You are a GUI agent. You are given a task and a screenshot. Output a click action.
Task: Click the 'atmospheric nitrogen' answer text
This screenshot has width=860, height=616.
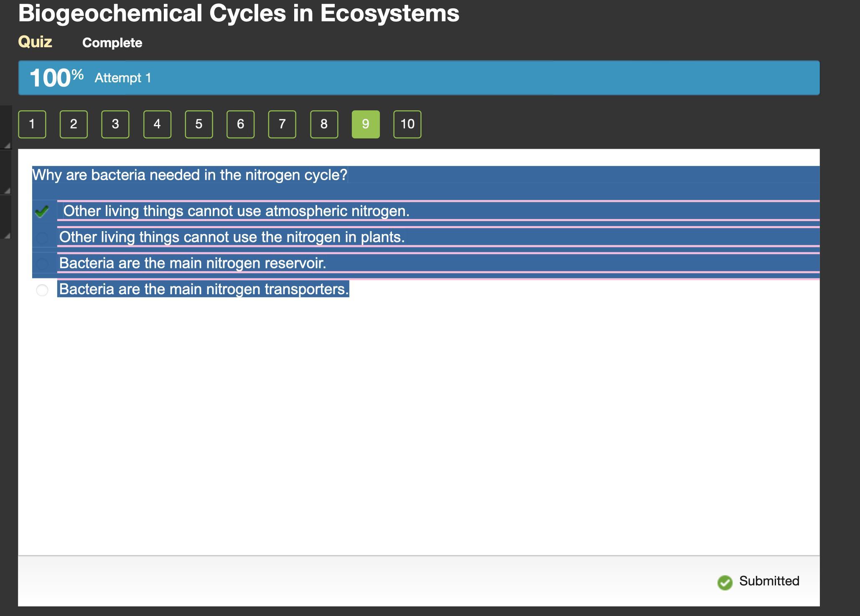[x=236, y=211]
